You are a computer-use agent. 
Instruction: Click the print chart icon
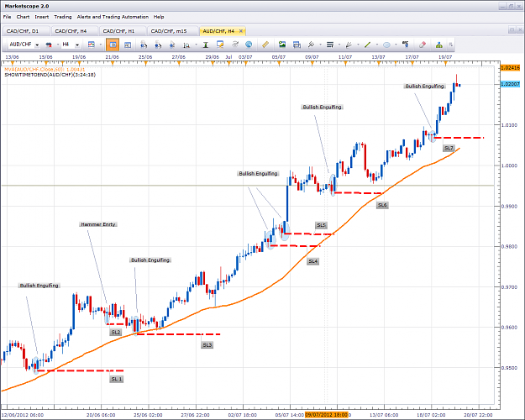click(297, 45)
